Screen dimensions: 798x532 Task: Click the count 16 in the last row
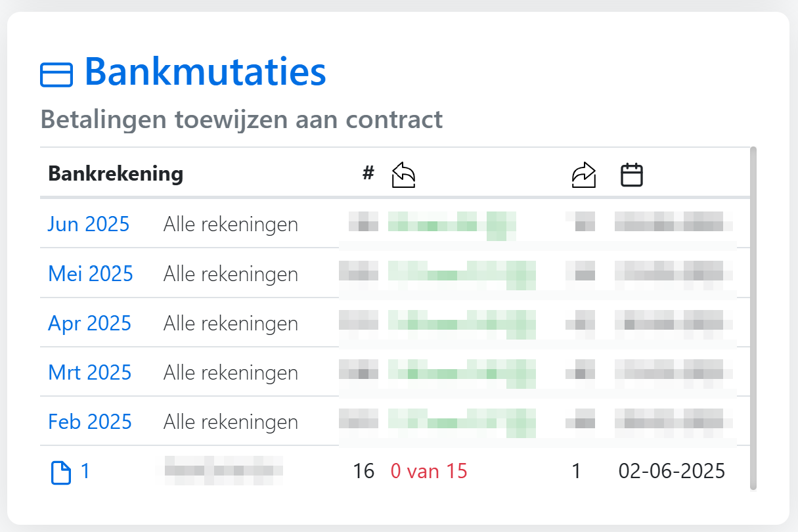click(363, 471)
